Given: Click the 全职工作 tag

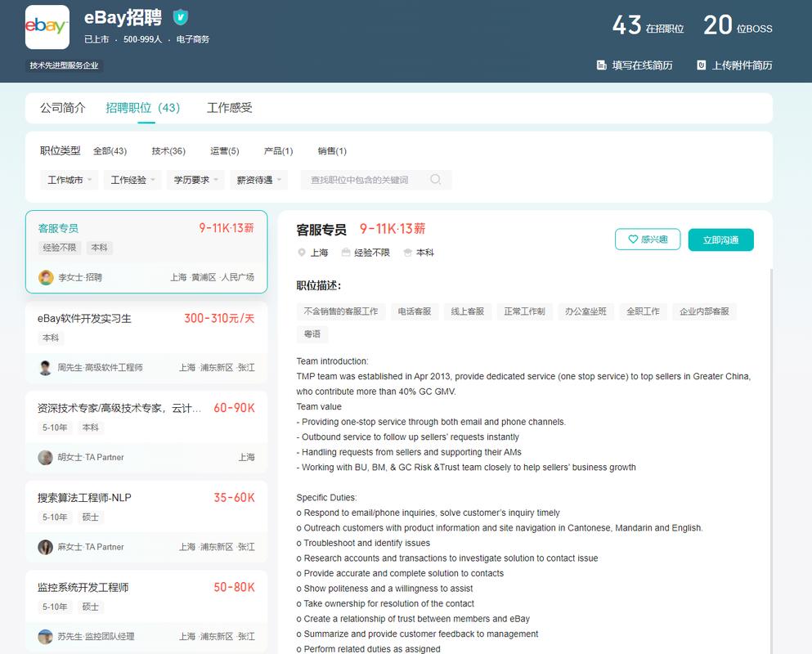Looking at the screenshot, I should (644, 311).
